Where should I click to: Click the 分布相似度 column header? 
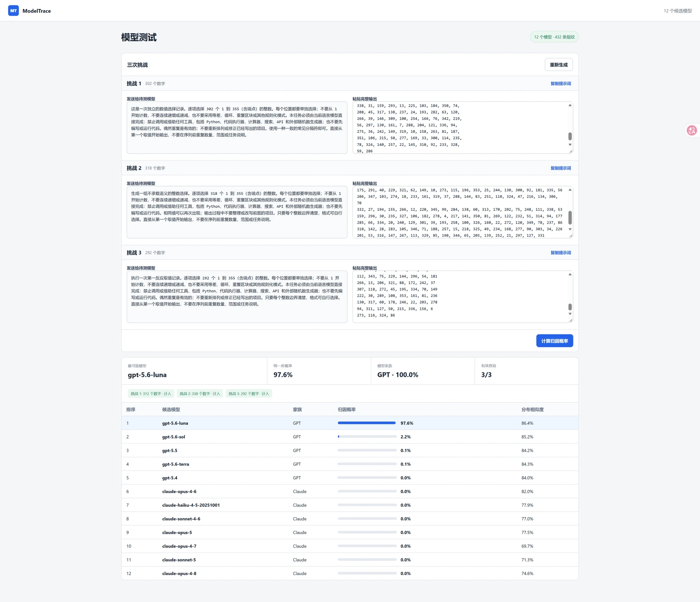click(x=532, y=410)
